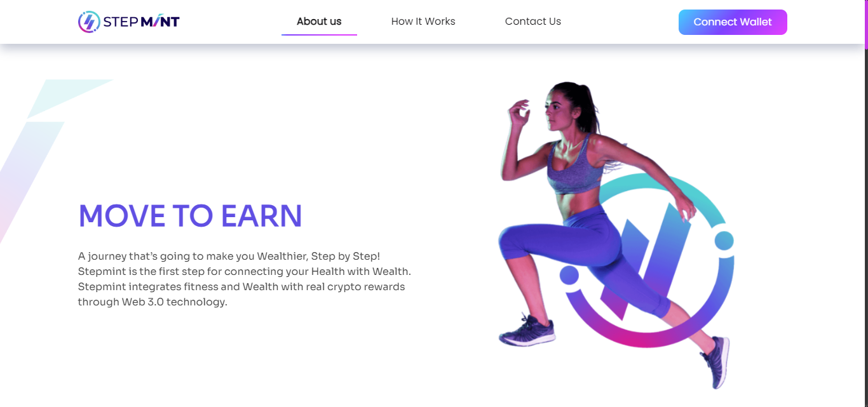Click the runner's front sneaker
The width and height of the screenshot is (868, 407).
(x=527, y=331)
